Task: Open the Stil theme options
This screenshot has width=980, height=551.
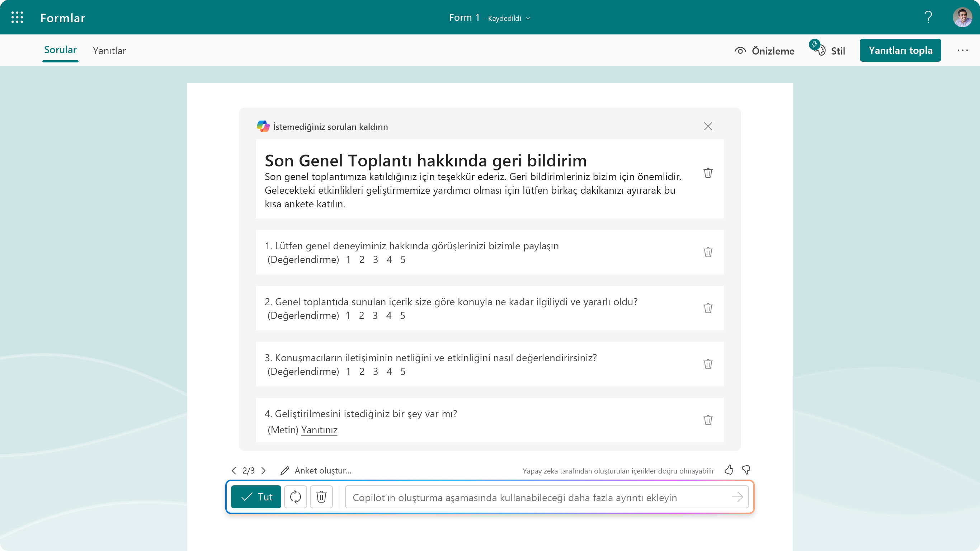Action: coord(828,50)
